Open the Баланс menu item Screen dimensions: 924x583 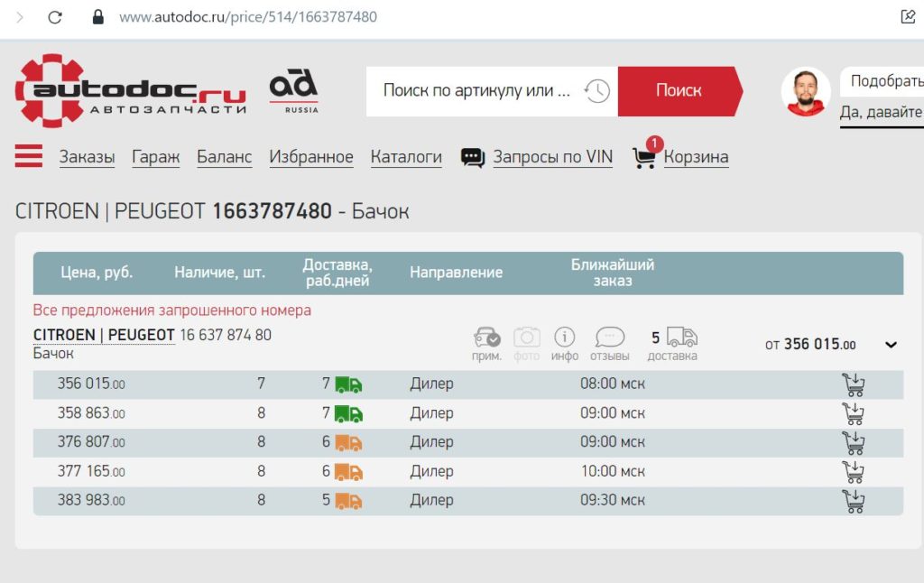click(224, 157)
